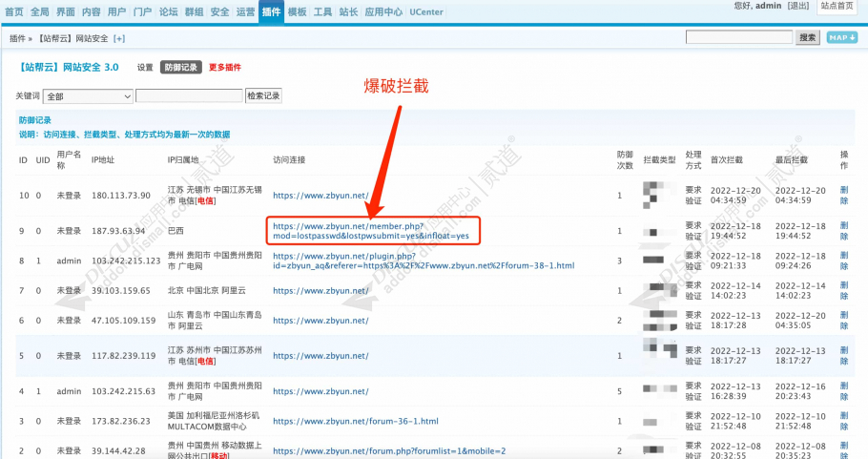Open the UCenter menu
Viewport: 868px width, 459px height.
pyautogui.click(x=426, y=11)
